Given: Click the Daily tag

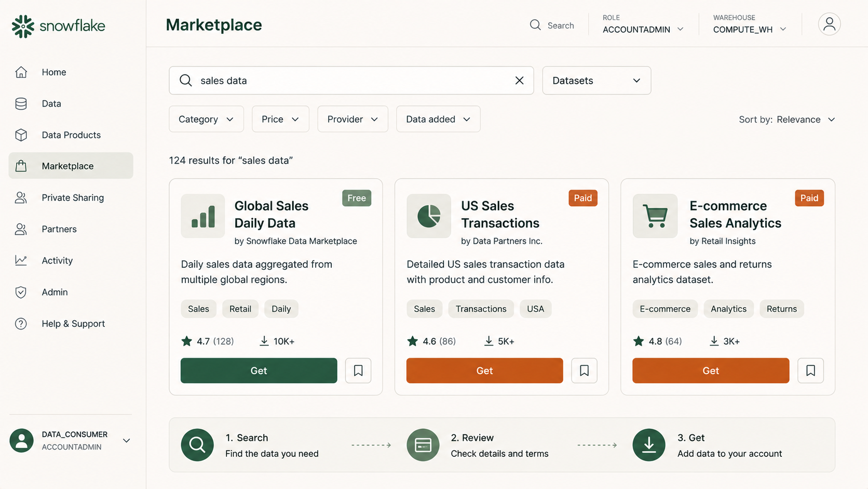Looking at the screenshot, I should coord(281,309).
